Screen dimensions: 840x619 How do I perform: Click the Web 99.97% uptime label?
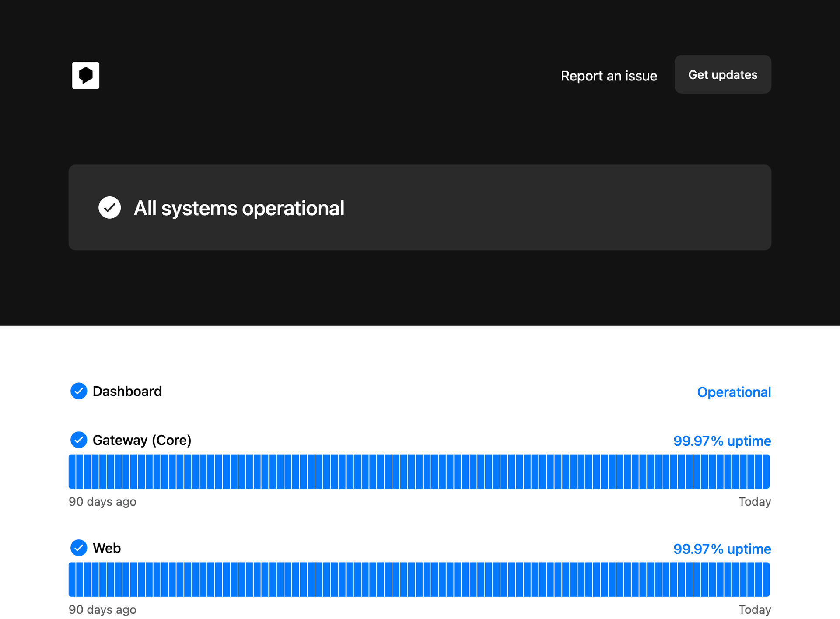[722, 549]
